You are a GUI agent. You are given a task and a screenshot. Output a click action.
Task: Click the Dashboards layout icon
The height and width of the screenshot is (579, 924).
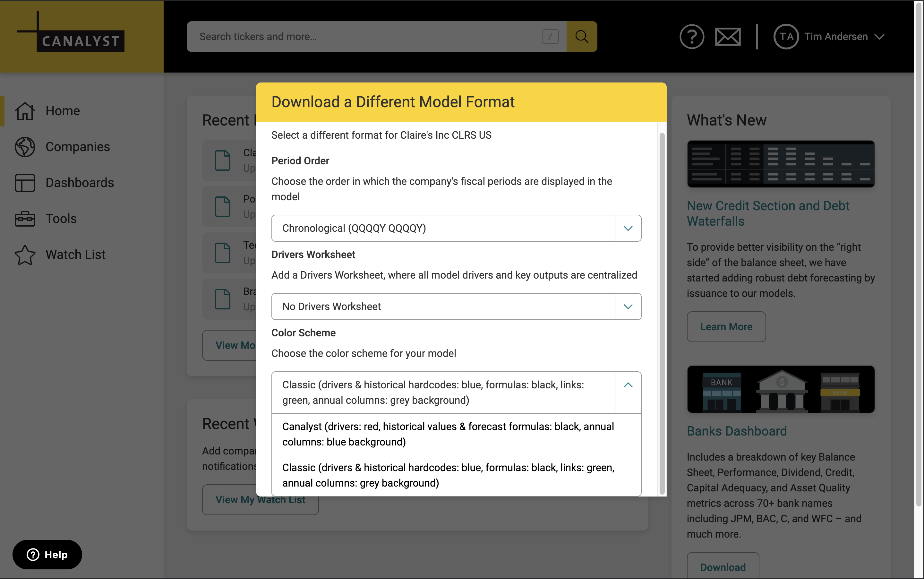coord(25,183)
